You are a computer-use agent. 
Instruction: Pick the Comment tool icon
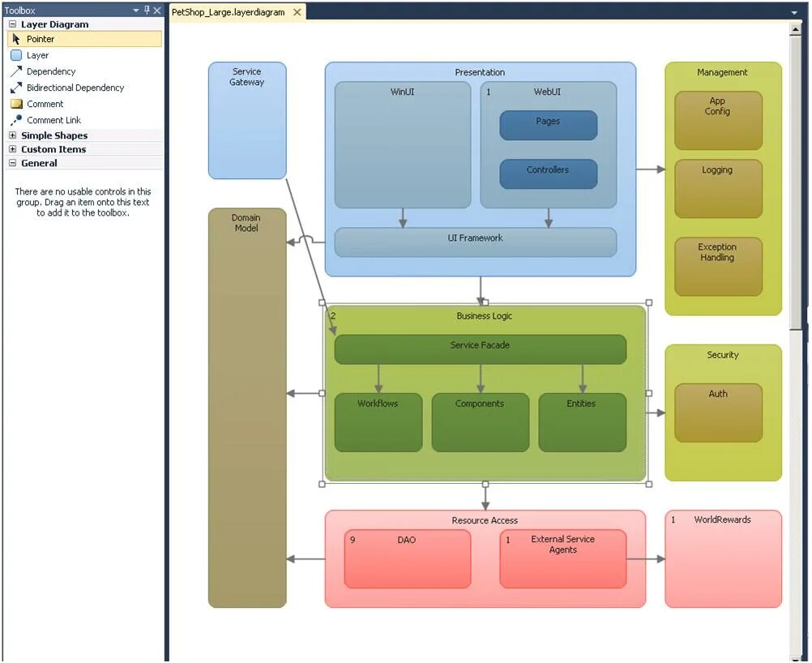16,104
